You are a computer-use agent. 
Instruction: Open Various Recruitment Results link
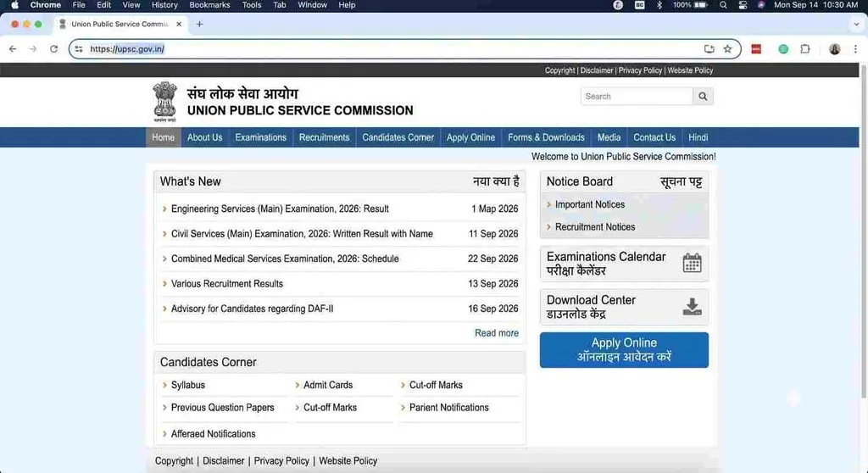pos(227,284)
